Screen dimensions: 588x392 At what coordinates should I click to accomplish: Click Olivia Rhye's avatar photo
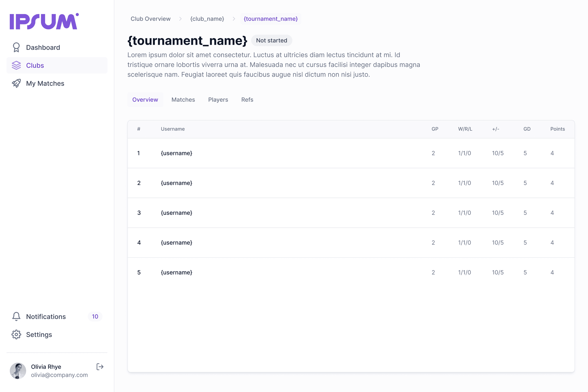[x=18, y=371]
